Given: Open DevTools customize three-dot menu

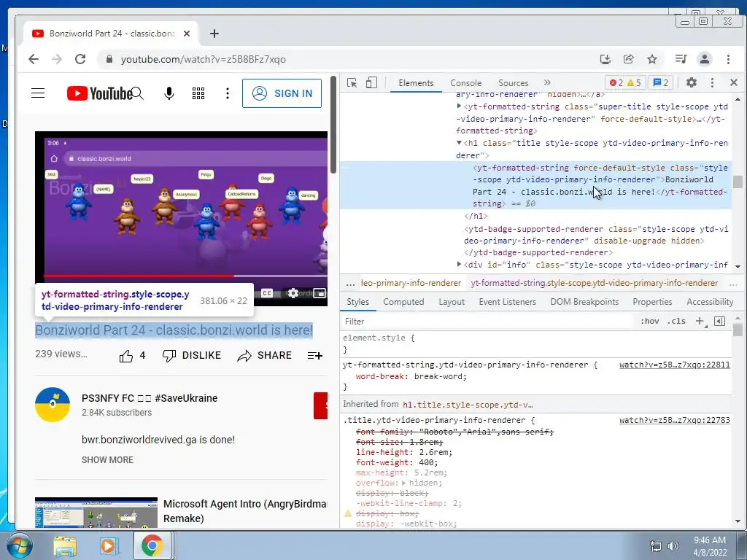Looking at the screenshot, I should tap(712, 83).
